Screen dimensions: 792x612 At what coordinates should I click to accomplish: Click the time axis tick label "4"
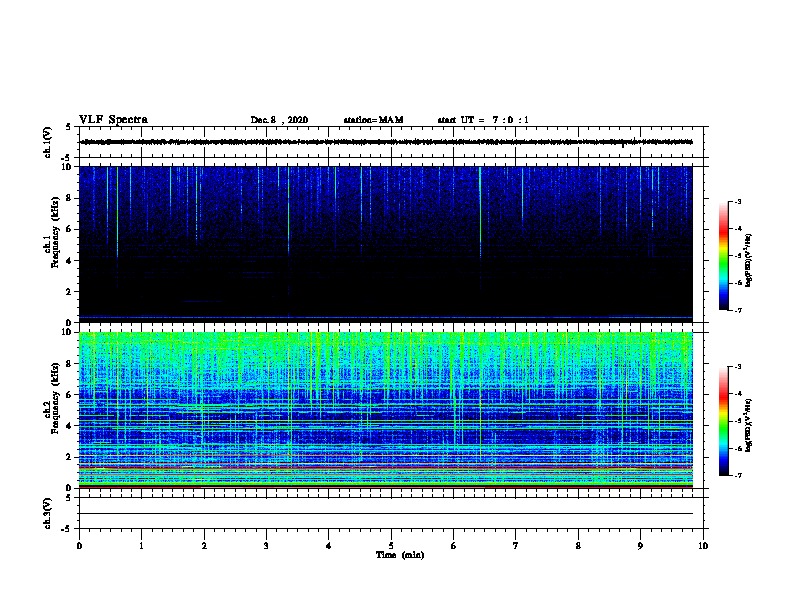point(328,546)
